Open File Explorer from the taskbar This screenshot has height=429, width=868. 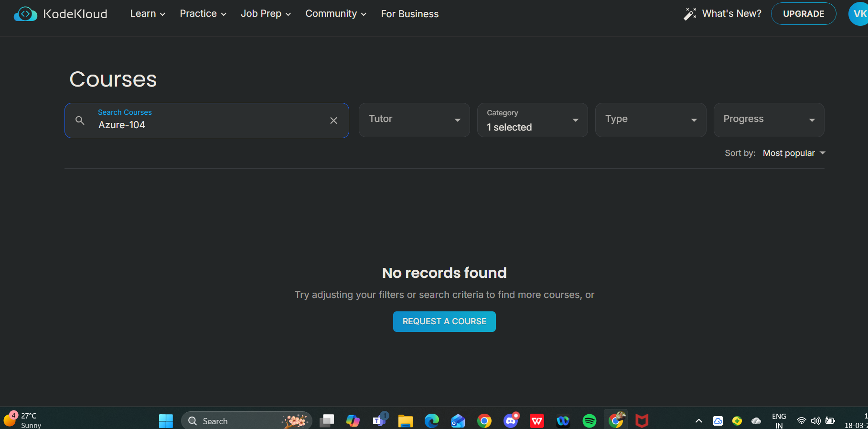(406, 421)
